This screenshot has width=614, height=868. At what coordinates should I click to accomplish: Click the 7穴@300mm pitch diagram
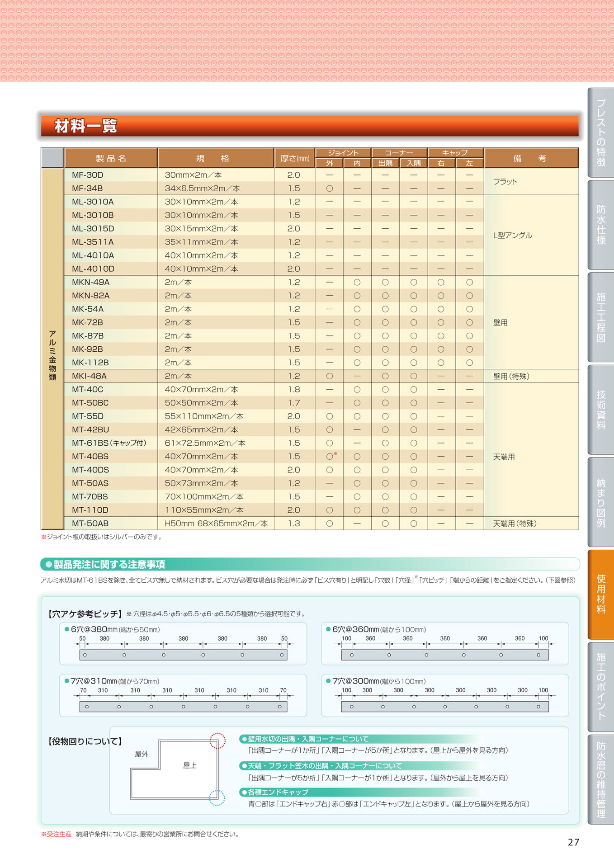point(445,695)
